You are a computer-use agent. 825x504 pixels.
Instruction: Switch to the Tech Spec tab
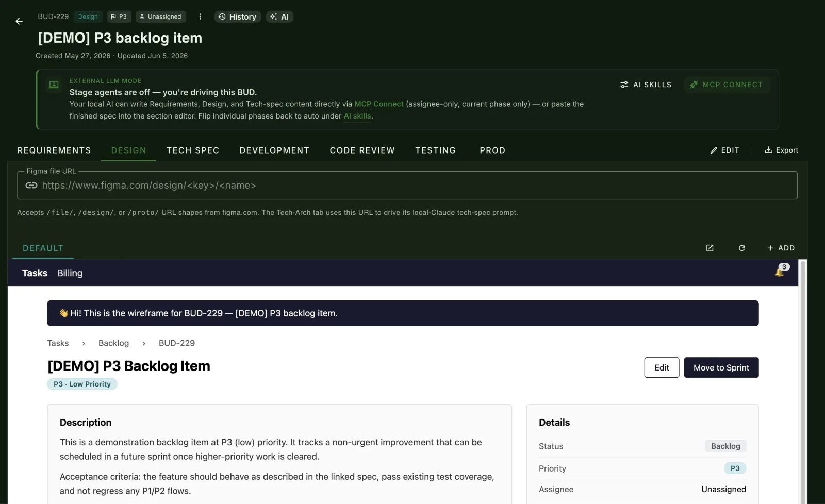point(193,150)
